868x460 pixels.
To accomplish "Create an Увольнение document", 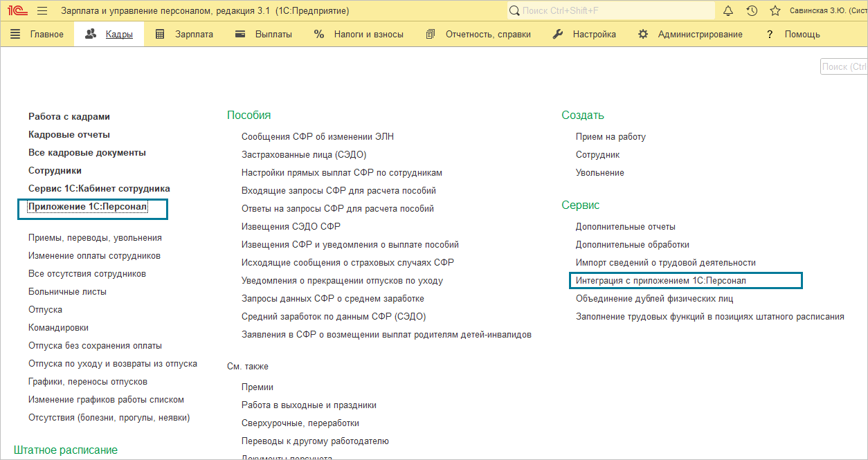I will 600,173.
